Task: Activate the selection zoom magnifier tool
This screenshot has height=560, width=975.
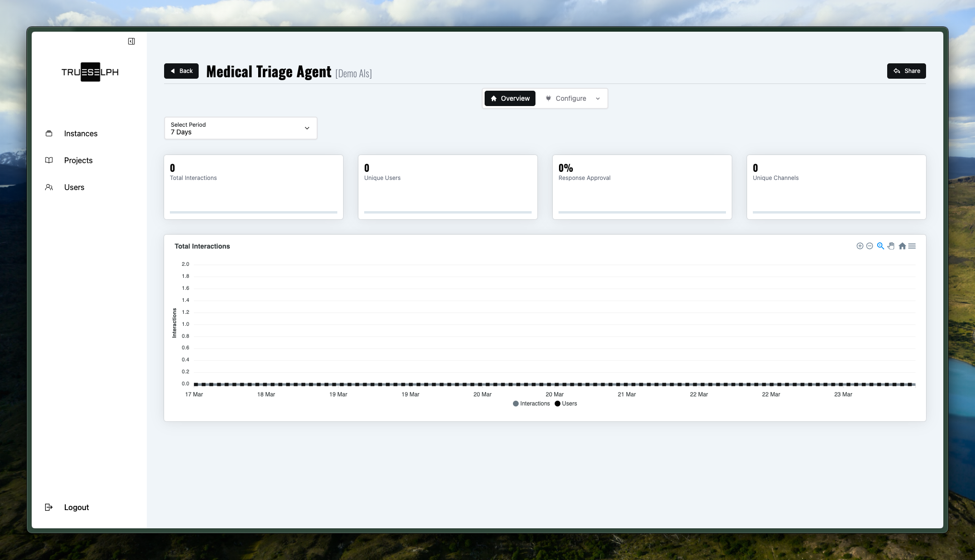Action: (x=880, y=246)
